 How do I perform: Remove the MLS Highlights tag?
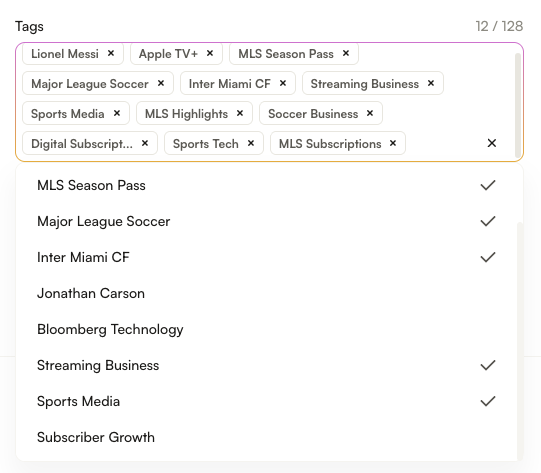click(240, 114)
